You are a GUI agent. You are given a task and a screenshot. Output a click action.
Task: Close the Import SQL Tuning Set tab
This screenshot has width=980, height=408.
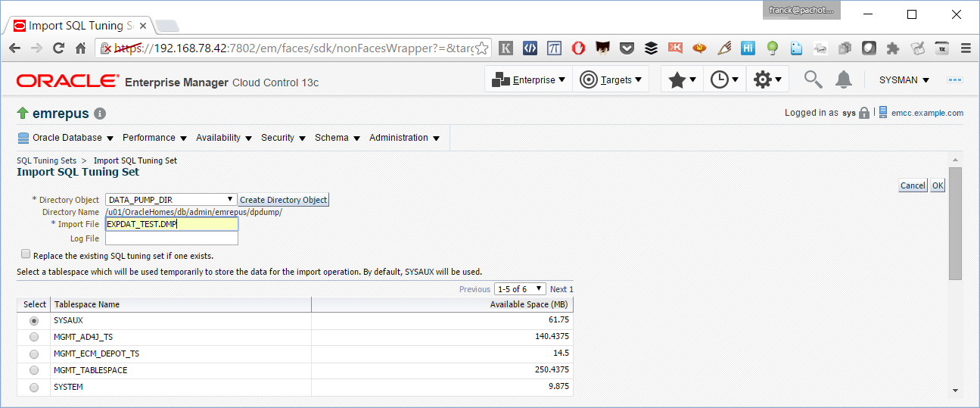pyautogui.click(x=143, y=26)
